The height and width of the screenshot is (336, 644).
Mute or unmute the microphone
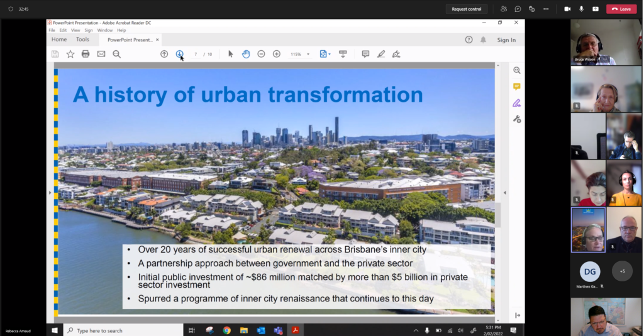pos(581,9)
